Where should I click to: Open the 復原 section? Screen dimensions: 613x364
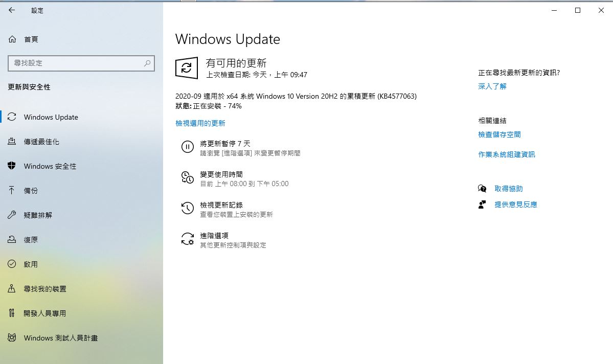point(31,240)
